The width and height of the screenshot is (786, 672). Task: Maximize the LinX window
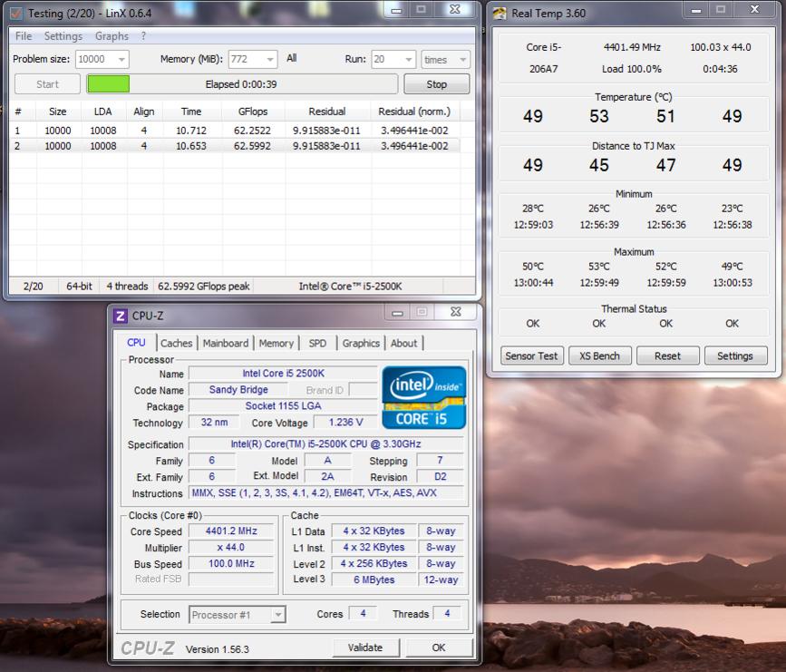tap(421, 10)
